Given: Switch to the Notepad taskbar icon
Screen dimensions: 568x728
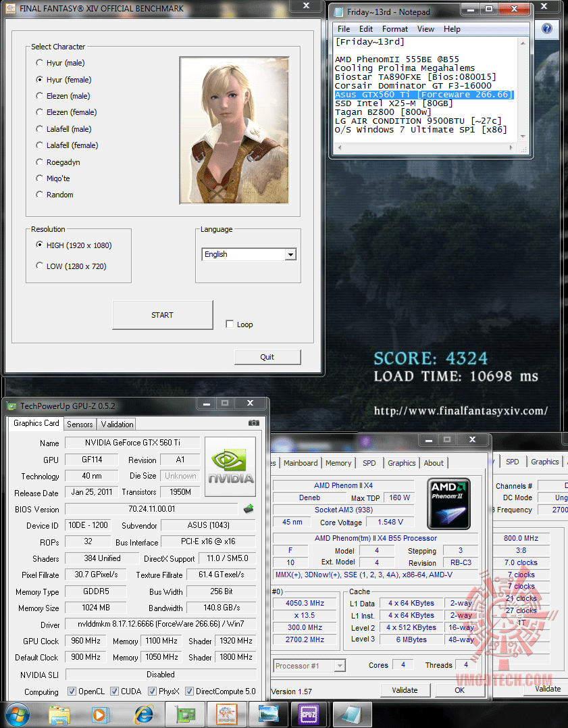Looking at the screenshot, I should click(353, 715).
